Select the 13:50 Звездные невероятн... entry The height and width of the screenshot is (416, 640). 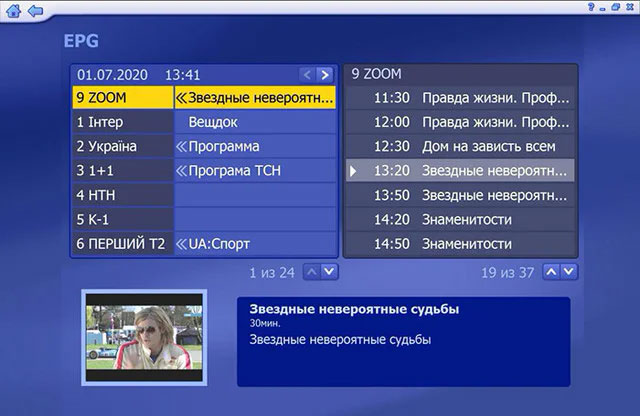(x=460, y=195)
